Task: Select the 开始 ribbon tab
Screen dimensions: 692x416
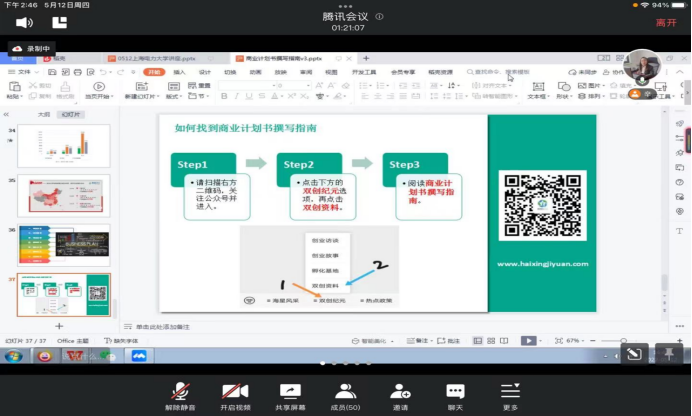Action: point(154,72)
